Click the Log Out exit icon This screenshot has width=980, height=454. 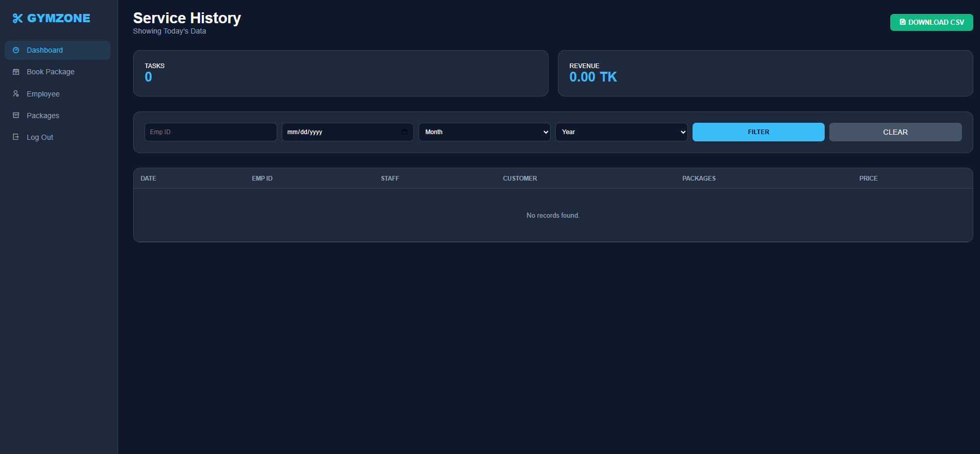16,137
